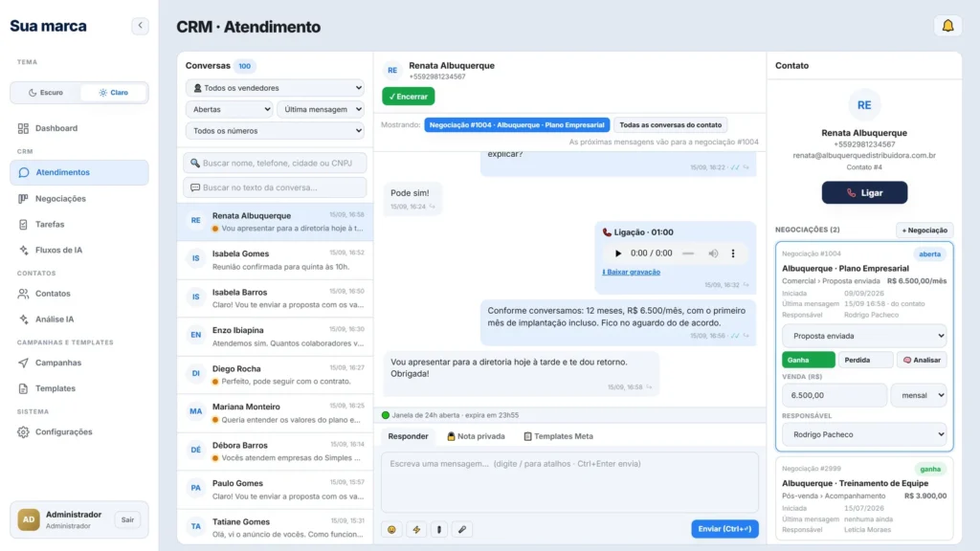The image size is (980, 551).
Task: Open Isabela Barros conversation
Action: tap(275, 298)
